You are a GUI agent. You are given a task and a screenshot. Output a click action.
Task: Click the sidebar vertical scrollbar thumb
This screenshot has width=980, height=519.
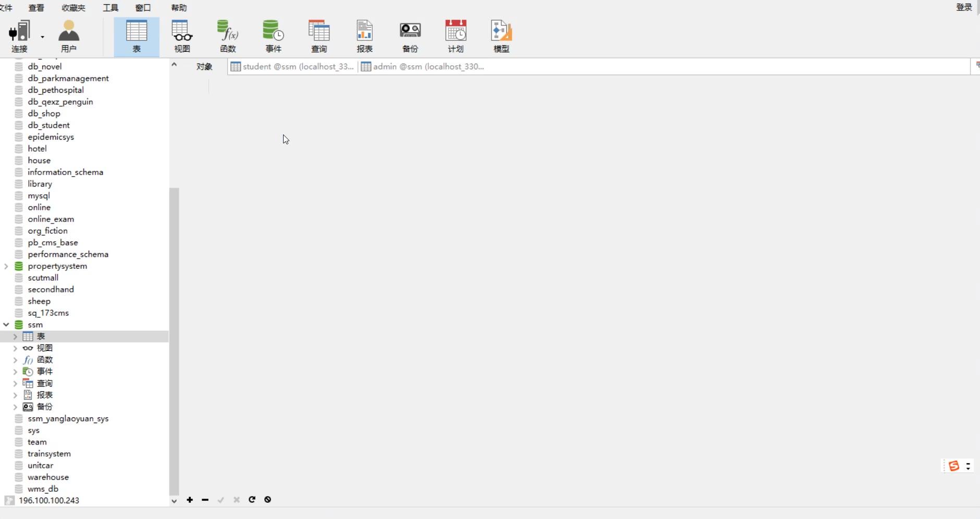[x=174, y=341]
